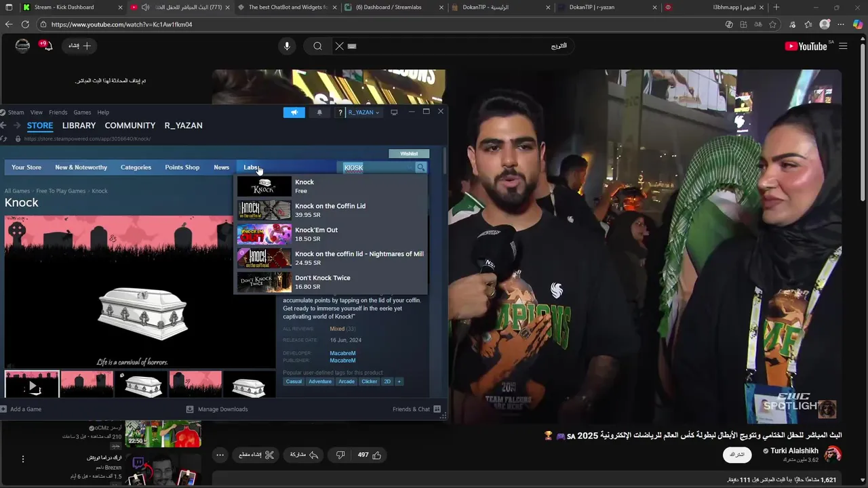Switch to the LIBRARY tab
The width and height of the screenshot is (868, 488).
(x=79, y=125)
